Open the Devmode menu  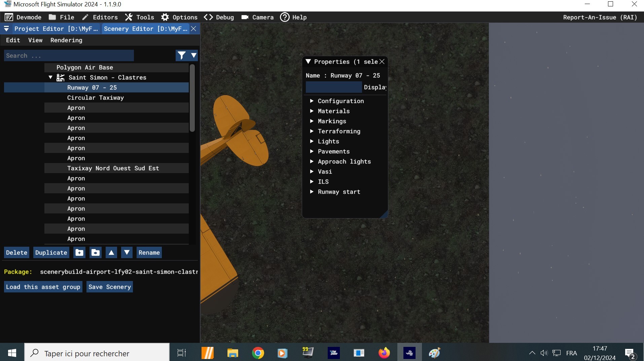coord(23,17)
